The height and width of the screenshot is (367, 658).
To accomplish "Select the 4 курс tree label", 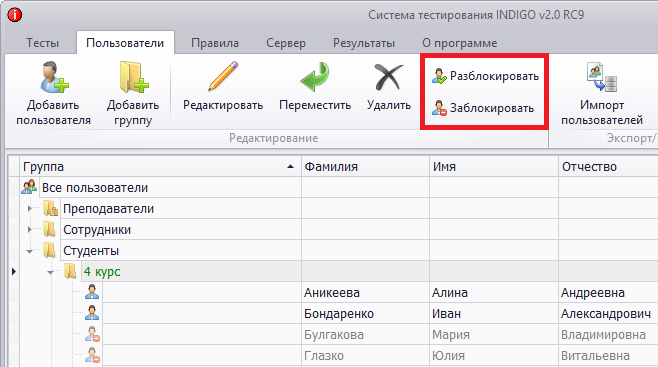I will pyautogui.click(x=102, y=272).
